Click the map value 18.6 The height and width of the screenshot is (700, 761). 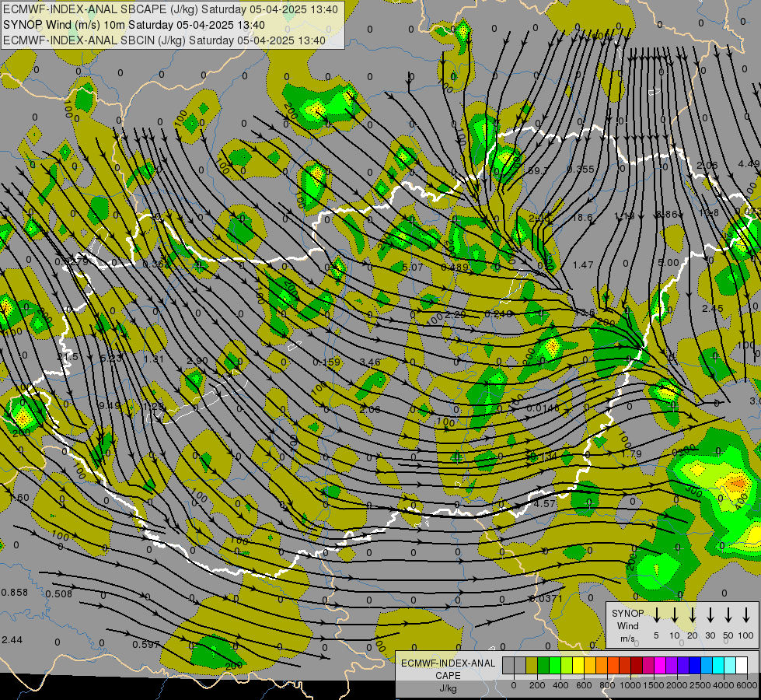tap(582, 217)
